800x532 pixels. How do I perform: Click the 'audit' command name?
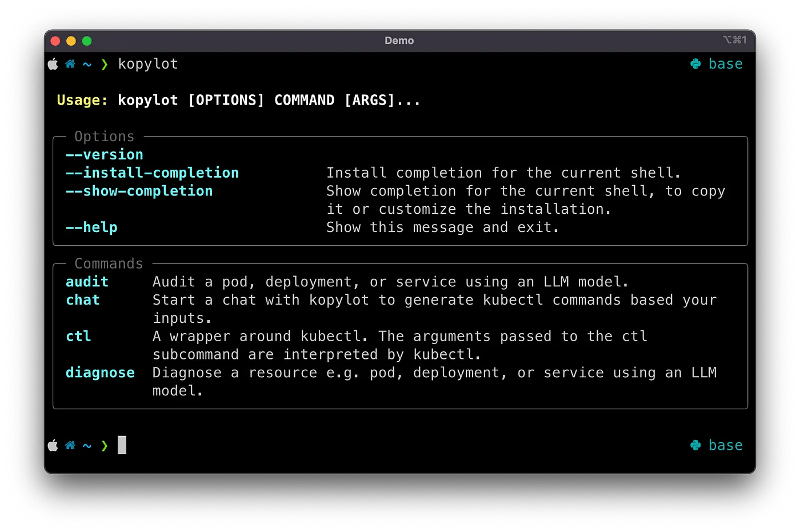point(87,282)
